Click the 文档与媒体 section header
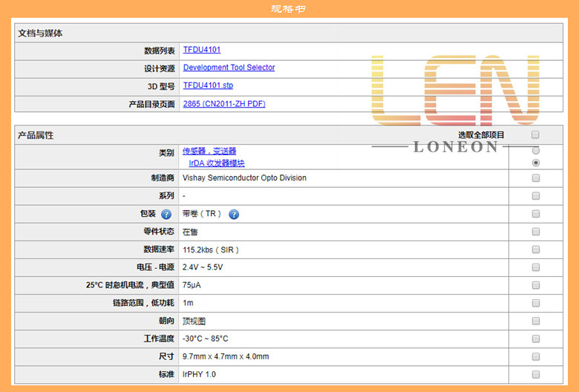This screenshot has width=579, height=392. [x=40, y=33]
